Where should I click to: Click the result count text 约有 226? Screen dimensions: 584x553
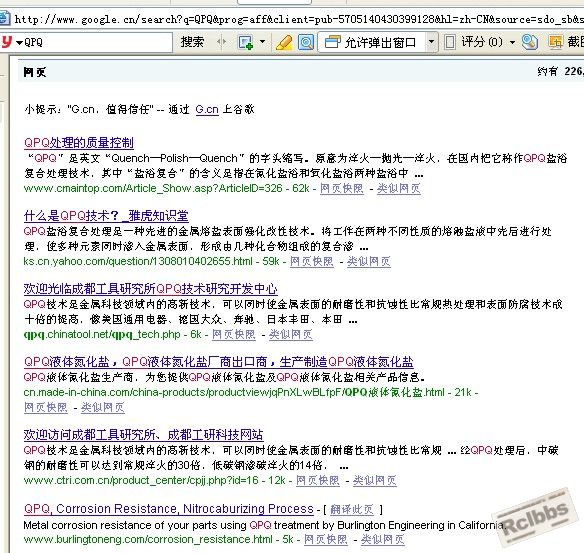pos(560,71)
